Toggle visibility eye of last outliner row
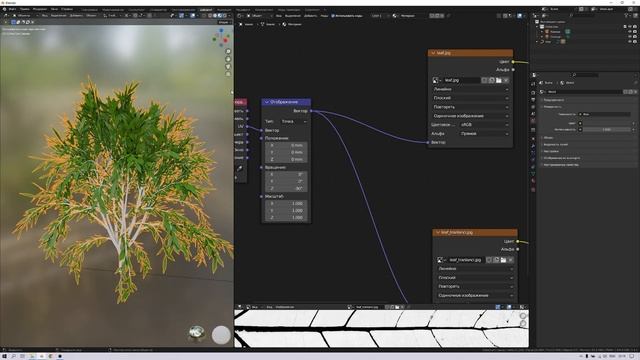This screenshot has width=640, height=360. click(629, 42)
